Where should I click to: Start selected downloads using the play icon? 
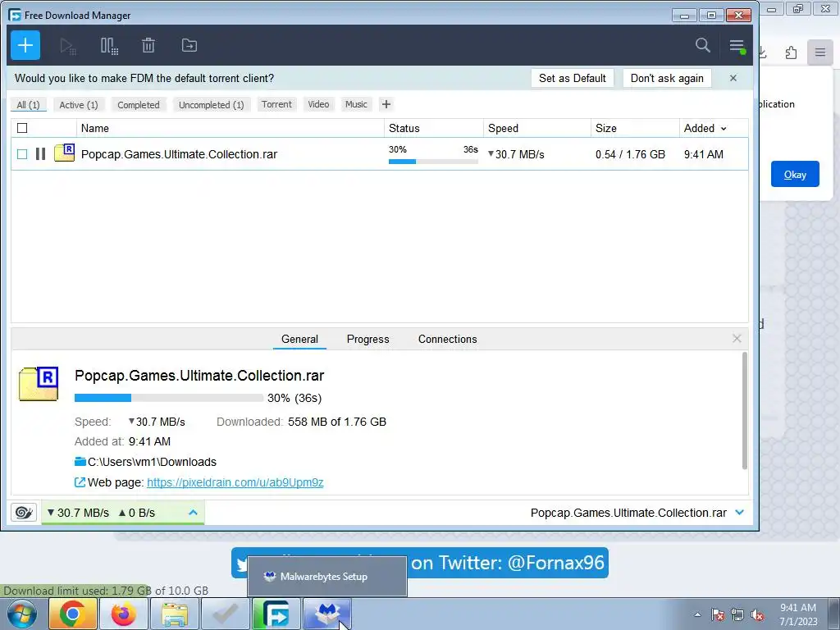coord(67,46)
